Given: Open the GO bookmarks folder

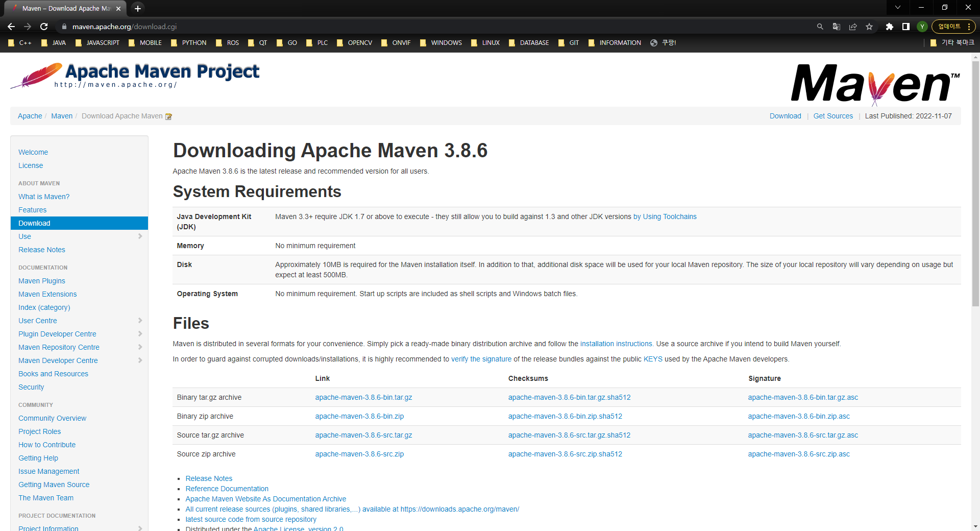Looking at the screenshot, I should pos(287,43).
